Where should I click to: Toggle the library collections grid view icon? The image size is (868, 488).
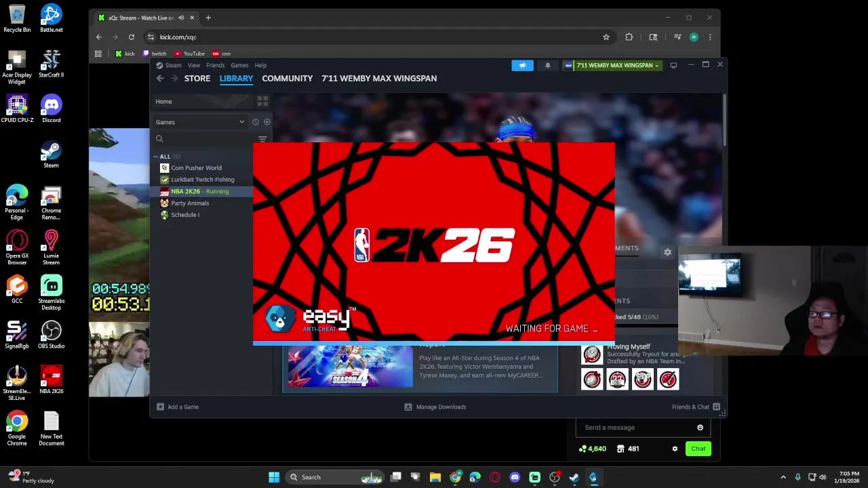(262, 101)
